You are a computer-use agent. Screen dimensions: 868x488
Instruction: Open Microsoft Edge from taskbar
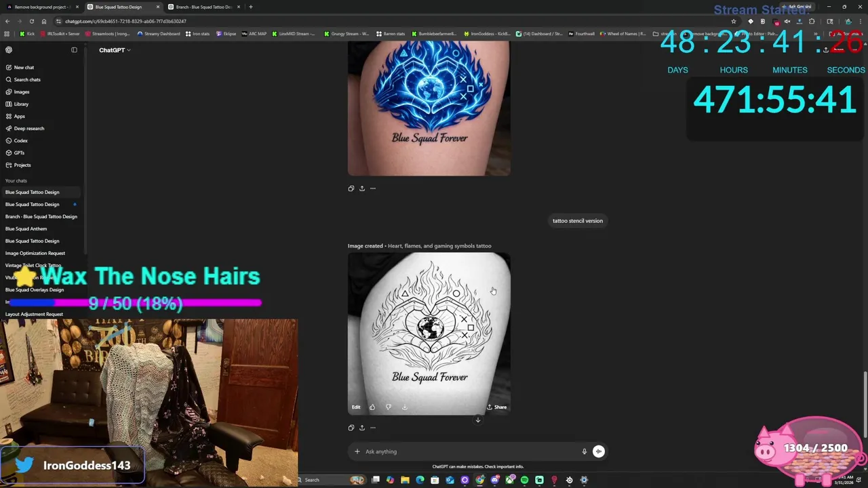(x=420, y=480)
